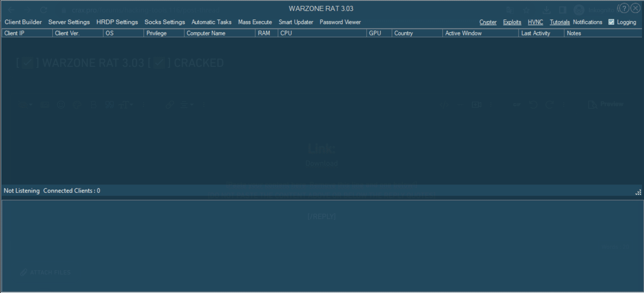Click the CPU column header

pyautogui.click(x=322, y=33)
